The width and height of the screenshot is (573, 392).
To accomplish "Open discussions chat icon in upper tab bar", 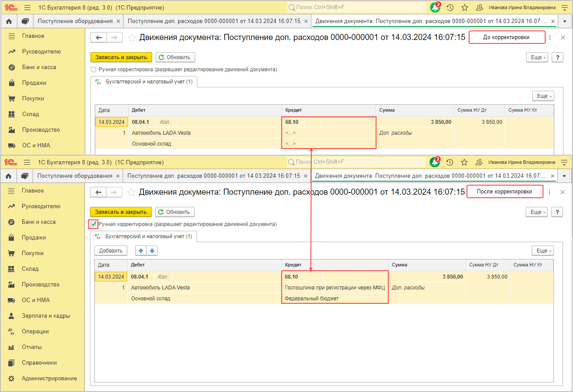I will [x=25, y=21].
